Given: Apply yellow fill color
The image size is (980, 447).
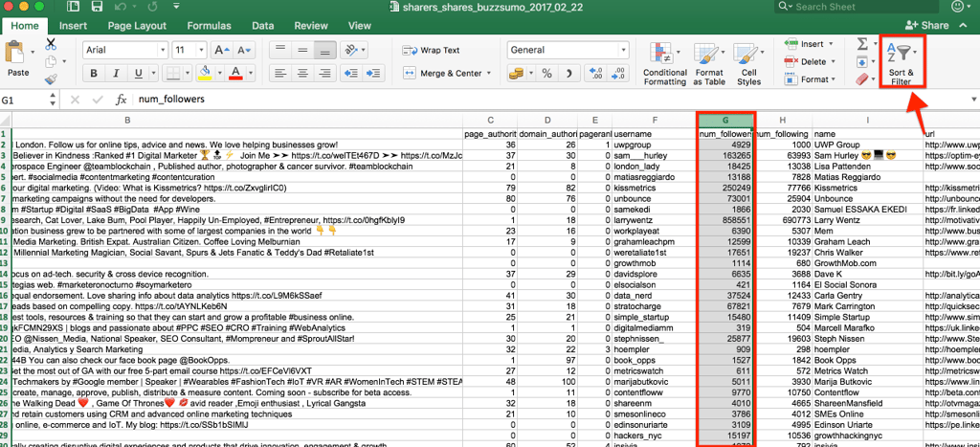Looking at the screenshot, I should (x=205, y=73).
